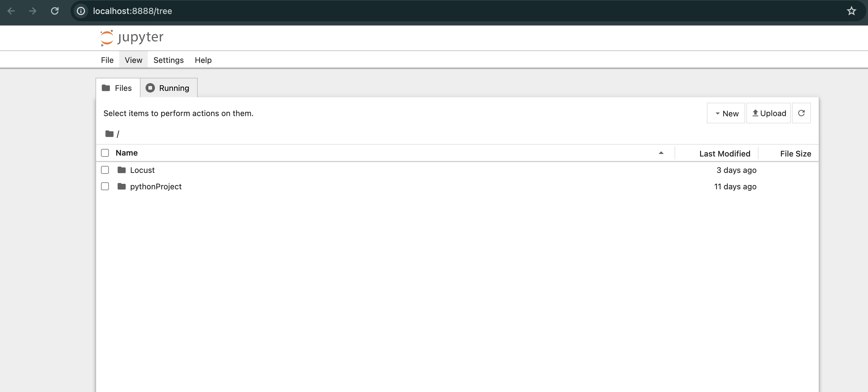Click the Upload button

pyautogui.click(x=769, y=113)
